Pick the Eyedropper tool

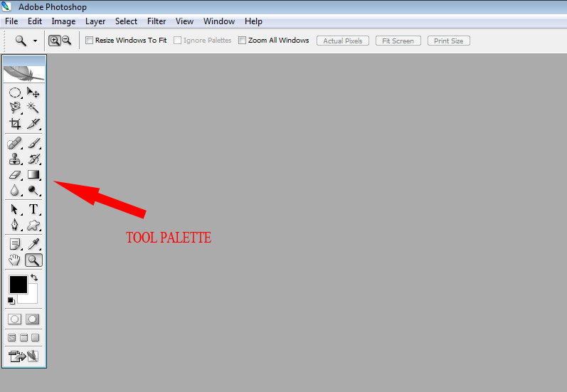pyautogui.click(x=33, y=244)
